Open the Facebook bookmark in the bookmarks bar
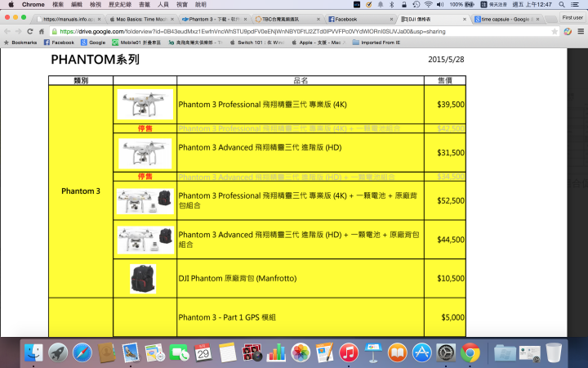The height and width of the screenshot is (368, 588). click(x=59, y=43)
